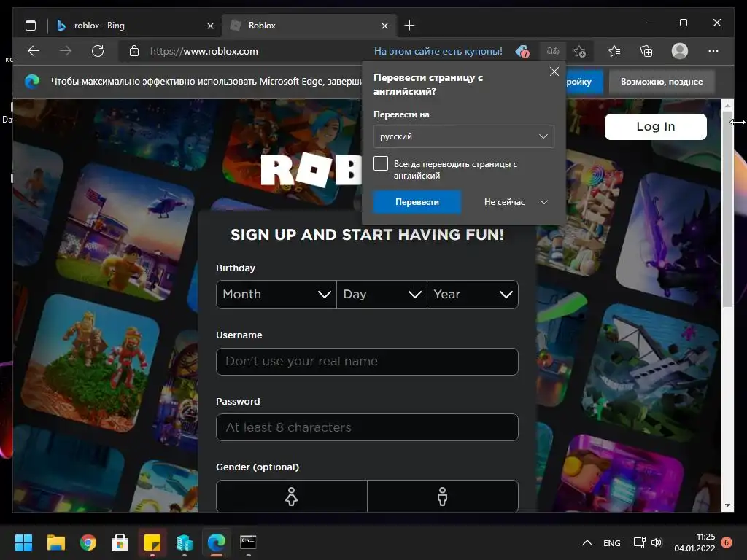Click the Не сейчас button
The image size is (747, 560).
(x=505, y=202)
